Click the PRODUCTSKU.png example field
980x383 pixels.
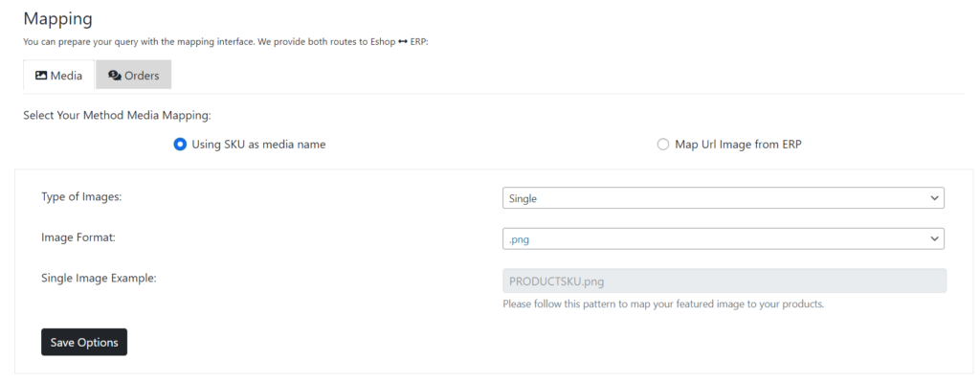pos(724,281)
